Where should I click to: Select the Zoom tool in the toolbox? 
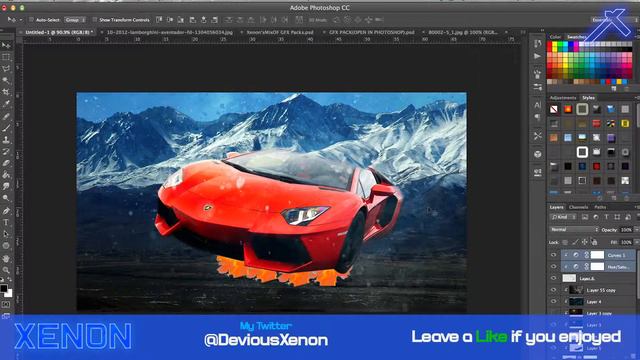[x=6, y=270]
